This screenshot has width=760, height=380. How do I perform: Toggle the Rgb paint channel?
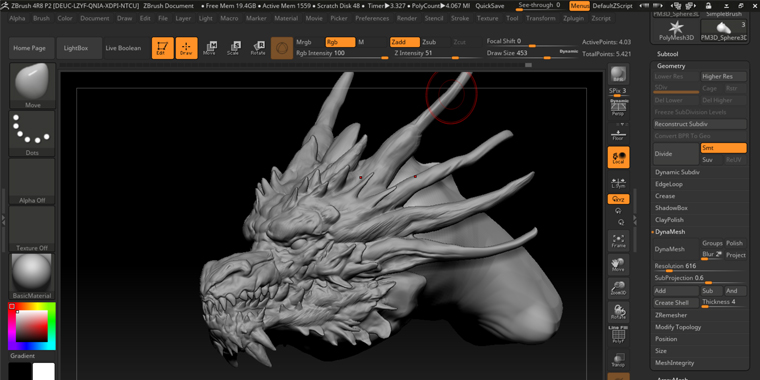tap(340, 42)
